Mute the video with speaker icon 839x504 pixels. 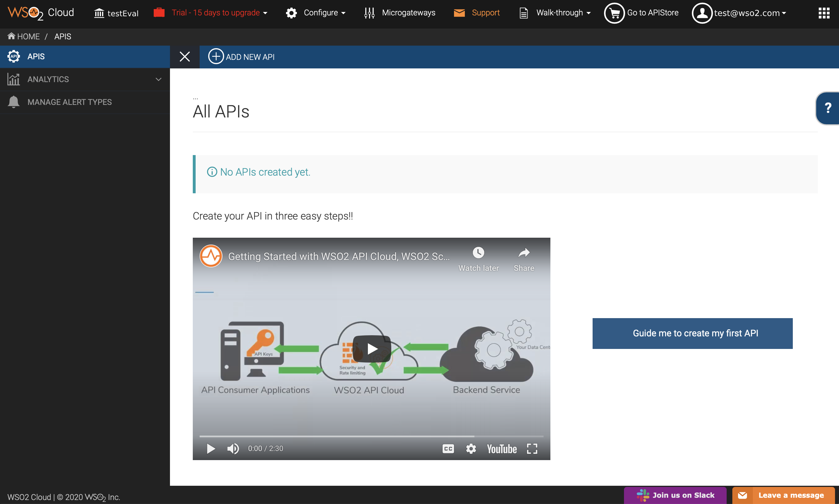tap(233, 448)
